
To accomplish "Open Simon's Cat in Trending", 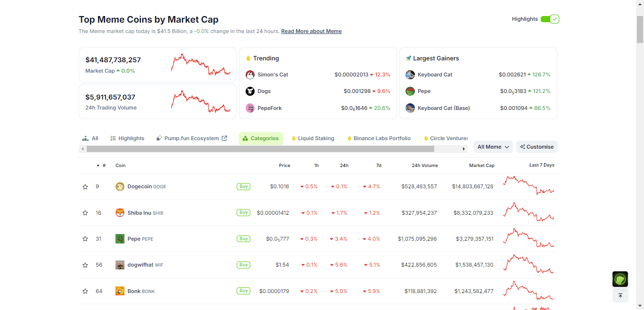I will (x=272, y=75).
